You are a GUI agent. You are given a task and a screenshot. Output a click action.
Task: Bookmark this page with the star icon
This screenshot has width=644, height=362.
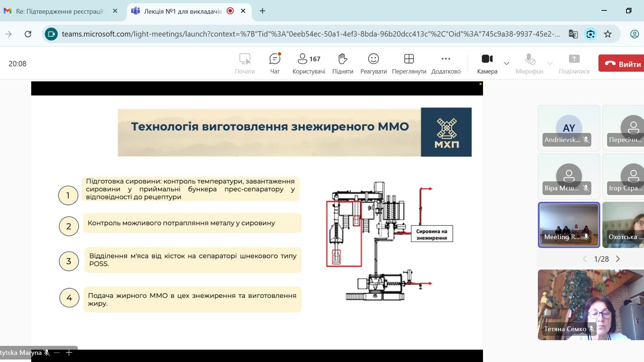pos(608,34)
